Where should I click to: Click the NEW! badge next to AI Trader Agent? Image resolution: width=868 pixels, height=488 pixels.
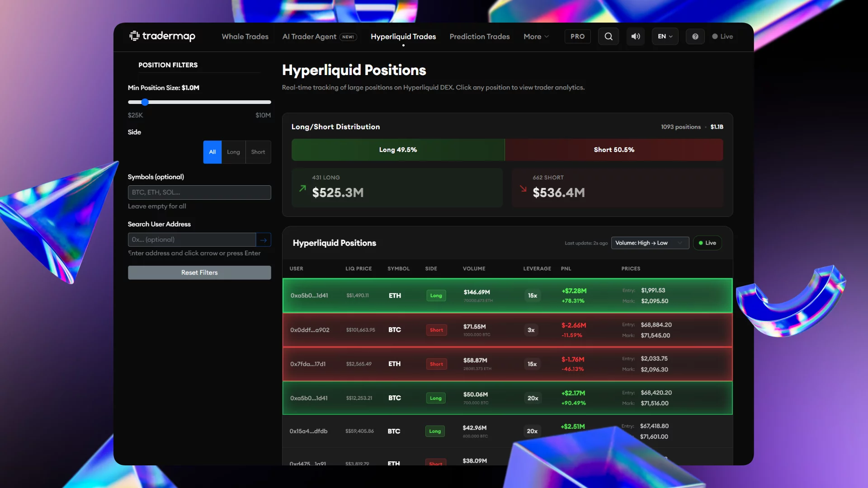coord(348,37)
